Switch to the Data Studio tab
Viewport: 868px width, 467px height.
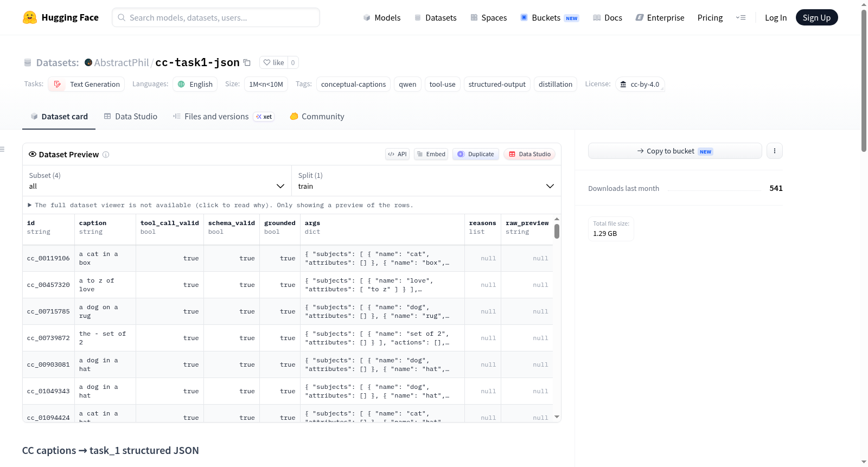131,117
